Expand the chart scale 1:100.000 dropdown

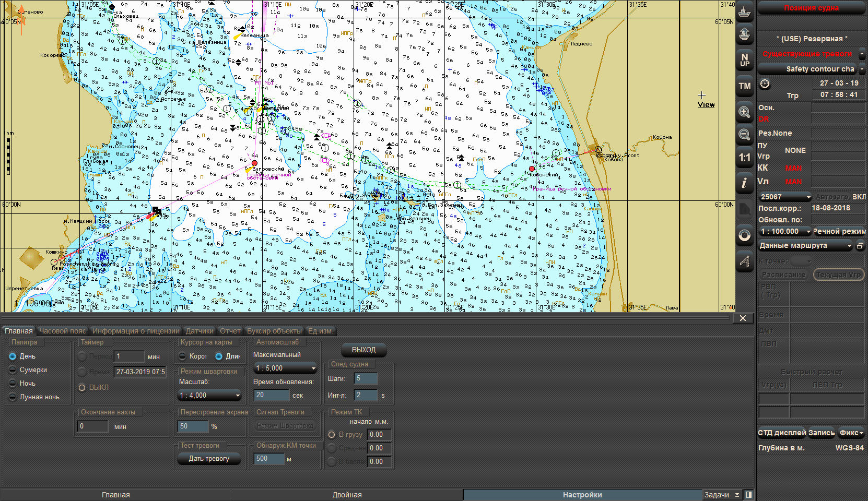pos(785,231)
